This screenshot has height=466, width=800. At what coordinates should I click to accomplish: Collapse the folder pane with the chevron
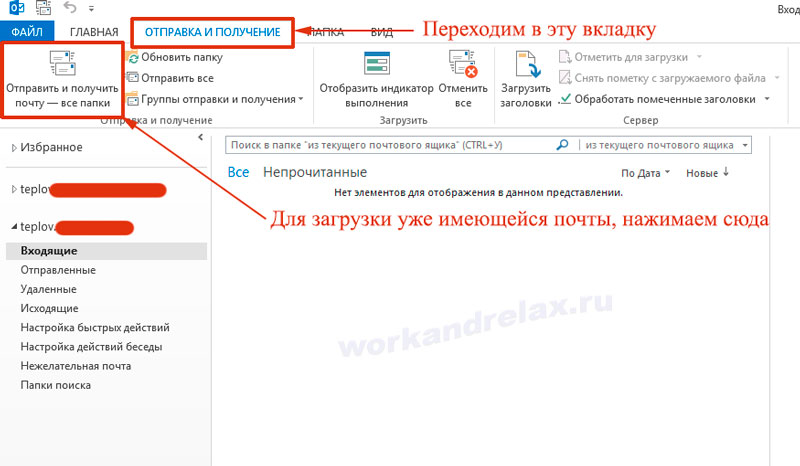[200, 136]
